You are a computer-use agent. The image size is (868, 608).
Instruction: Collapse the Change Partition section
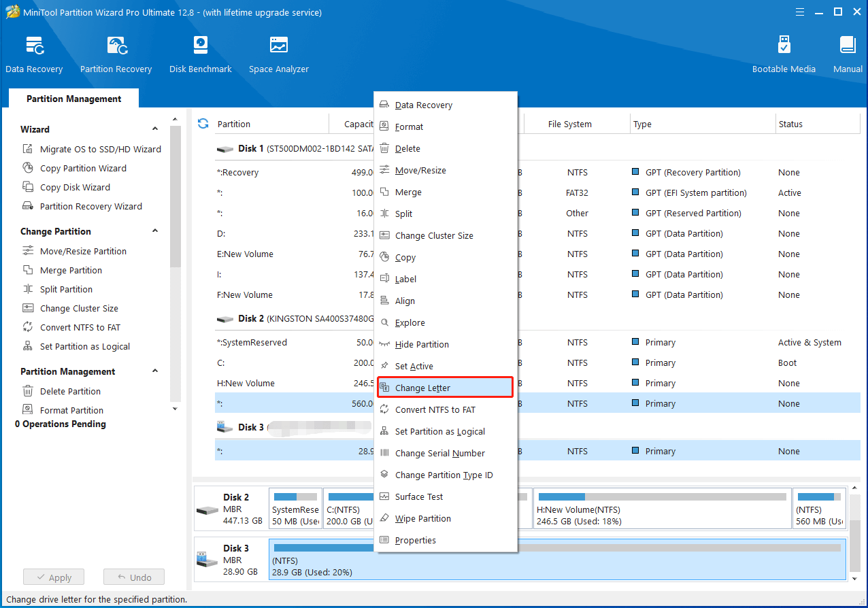tap(155, 231)
